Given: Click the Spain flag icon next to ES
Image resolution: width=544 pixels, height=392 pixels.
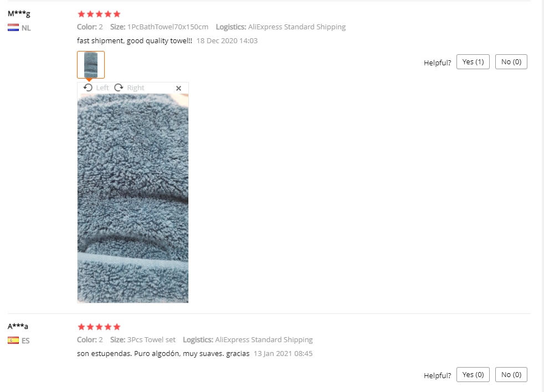Looking at the screenshot, I should pos(13,341).
